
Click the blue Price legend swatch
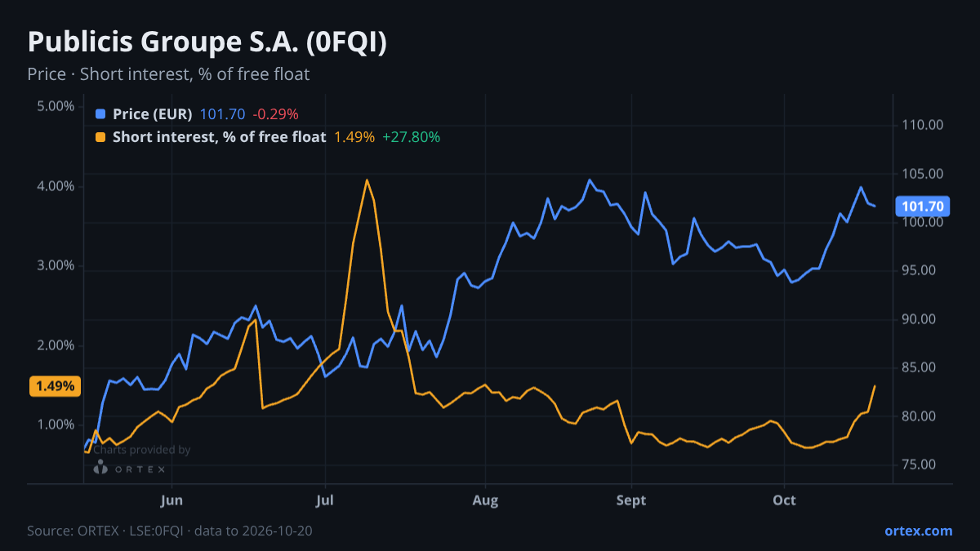pos(101,114)
